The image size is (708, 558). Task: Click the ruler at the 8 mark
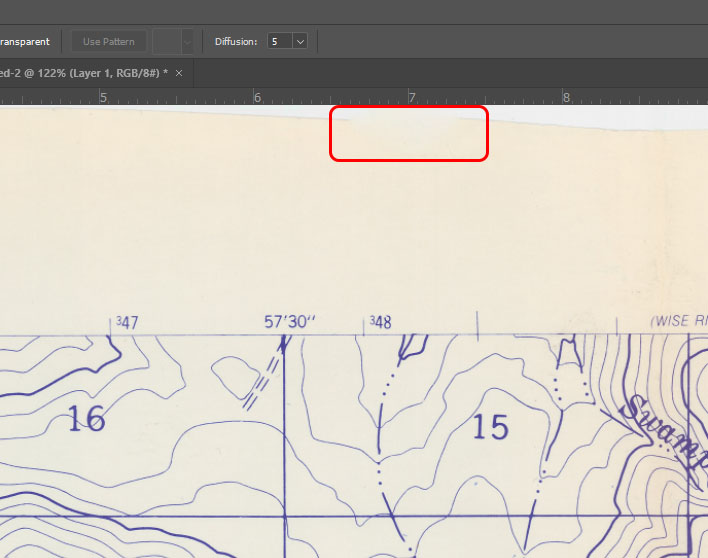pyautogui.click(x=566, y=98)
